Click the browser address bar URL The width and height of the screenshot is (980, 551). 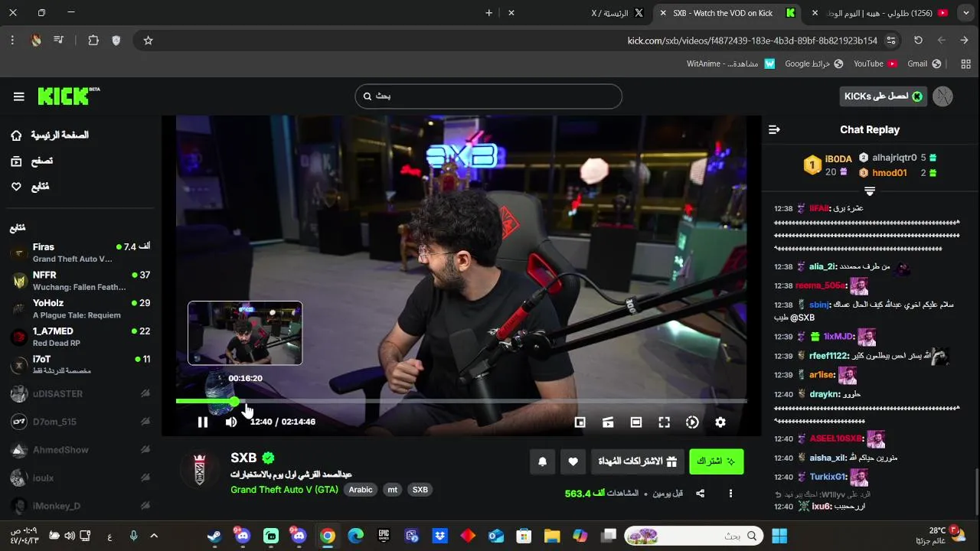[752, 41]
